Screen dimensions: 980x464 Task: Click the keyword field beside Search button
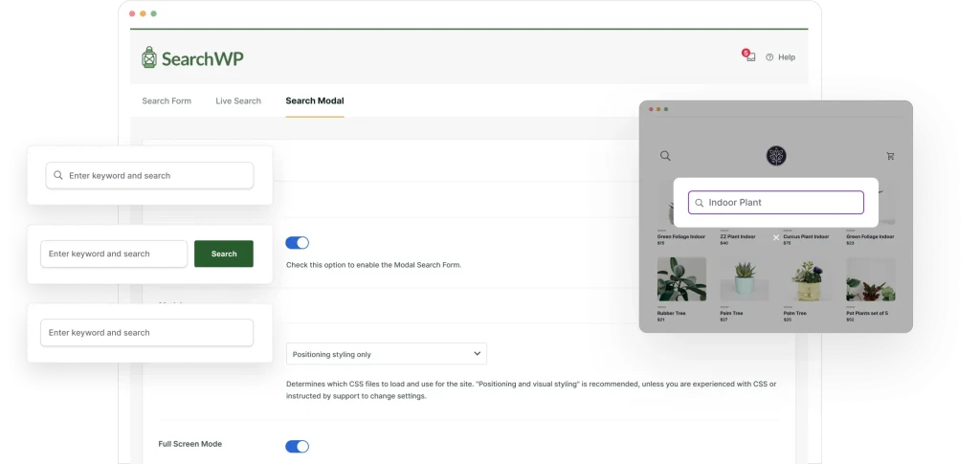(x=114, y=254)
